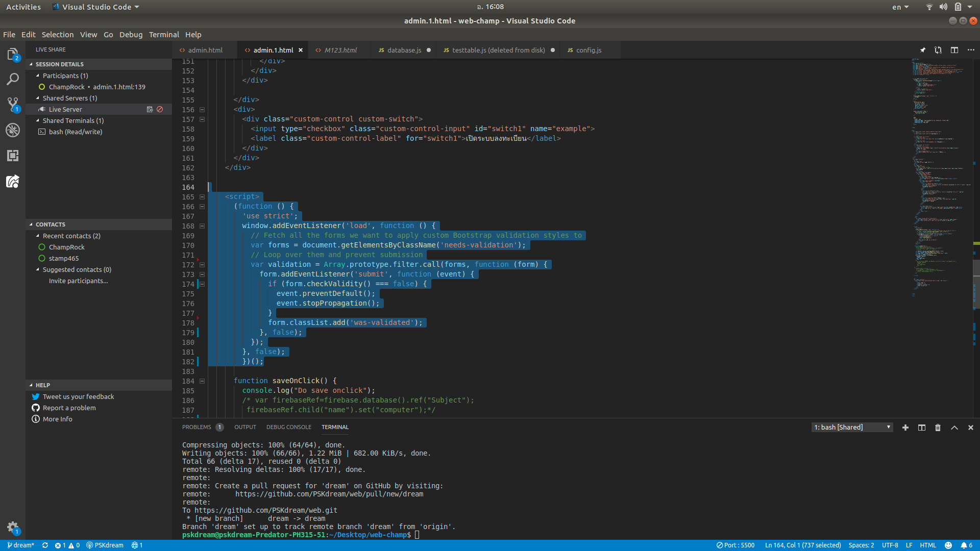980x551 pixels.
Task: Toggle Live Server port 5500 in status bar
Action: tap(736, 545)
